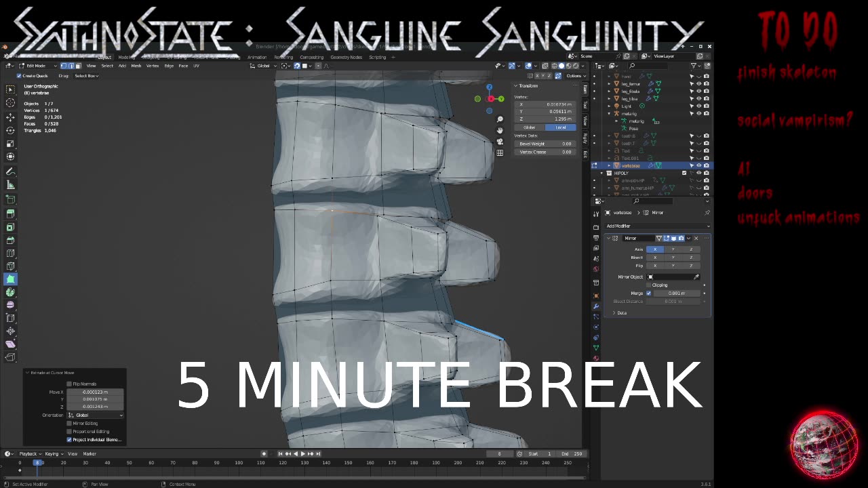Open the Mesh menu

(136, 66)
